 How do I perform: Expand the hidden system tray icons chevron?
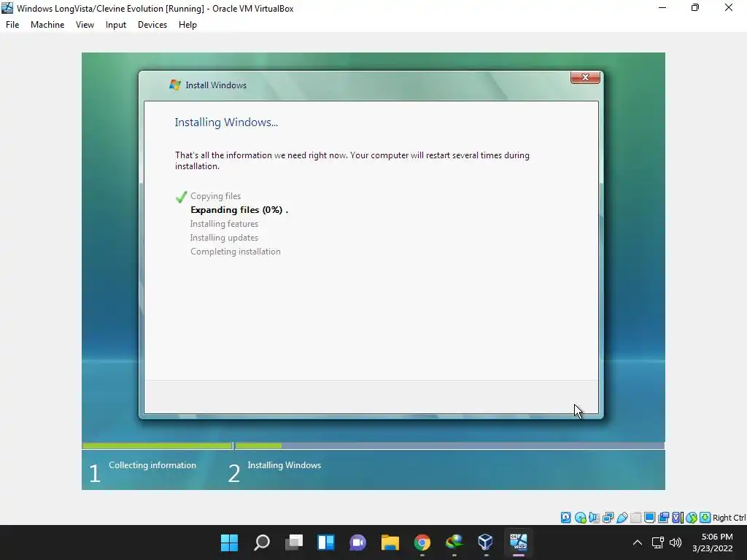coord(638,542)
